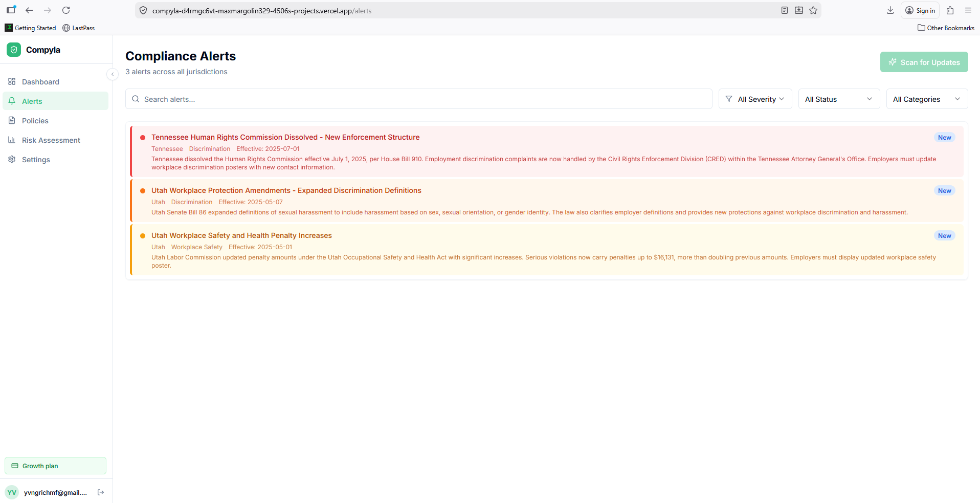
Task: Toggle reader view icon in address bar
Action: point(785,10)
